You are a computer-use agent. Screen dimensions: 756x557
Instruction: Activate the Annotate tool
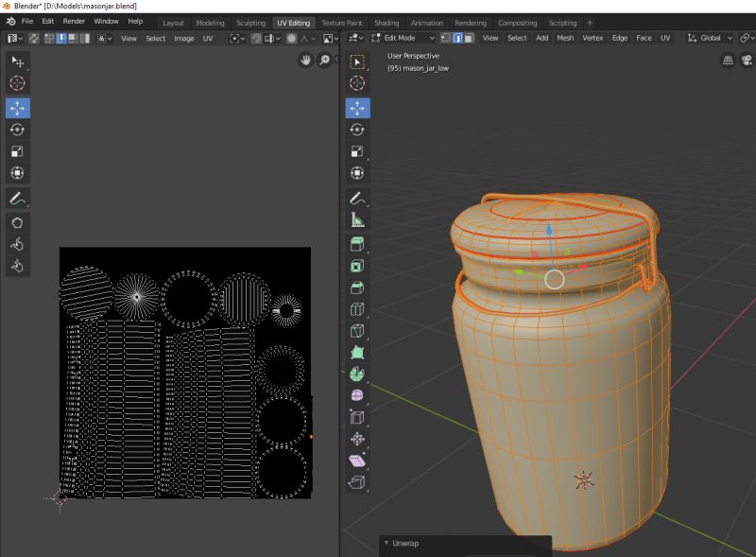tap(356, 198)
